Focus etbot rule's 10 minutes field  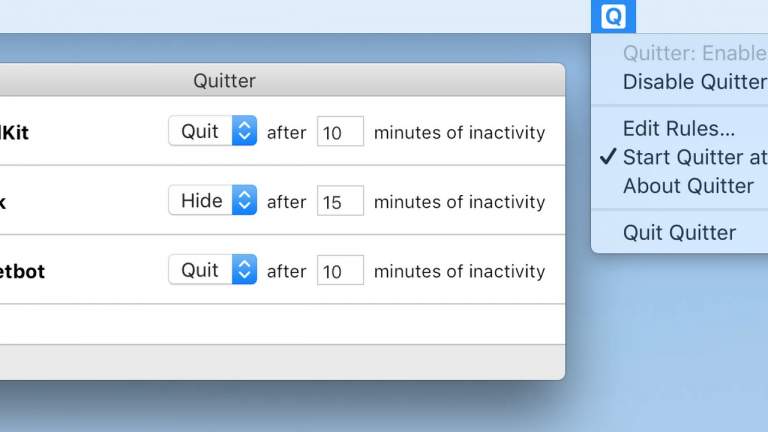click(x=340, y=270)
